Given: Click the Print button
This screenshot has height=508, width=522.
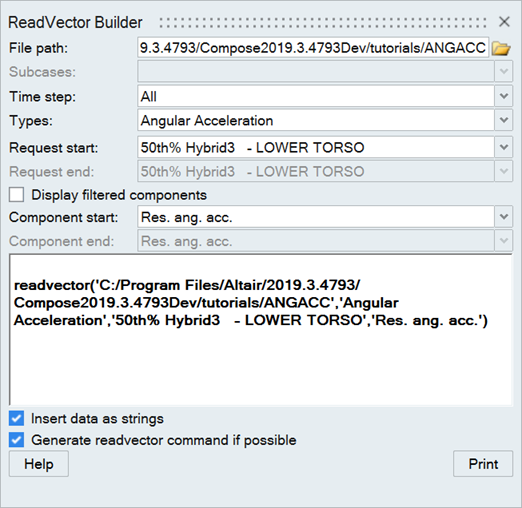Looking at the screenshot, I should coord(483,464).
